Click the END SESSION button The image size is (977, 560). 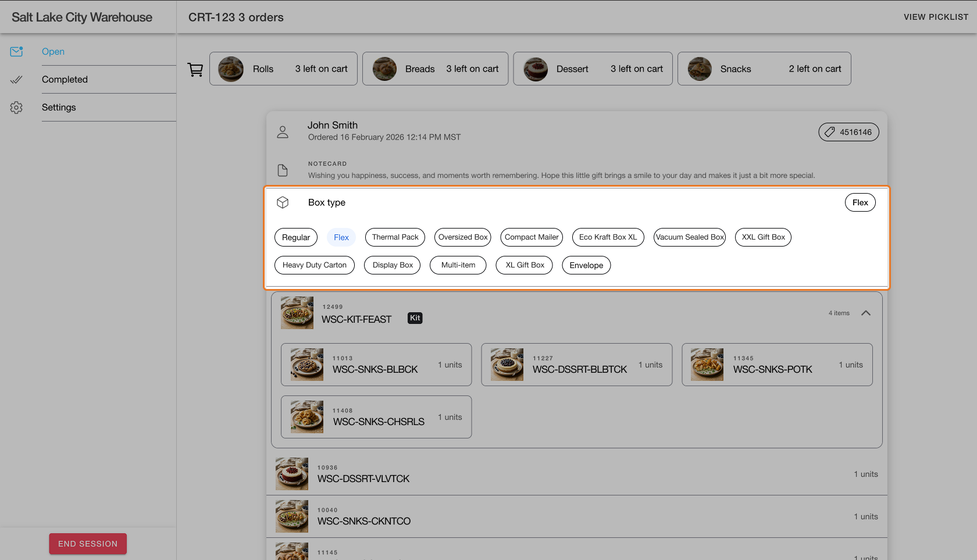[x=88, y=544]
